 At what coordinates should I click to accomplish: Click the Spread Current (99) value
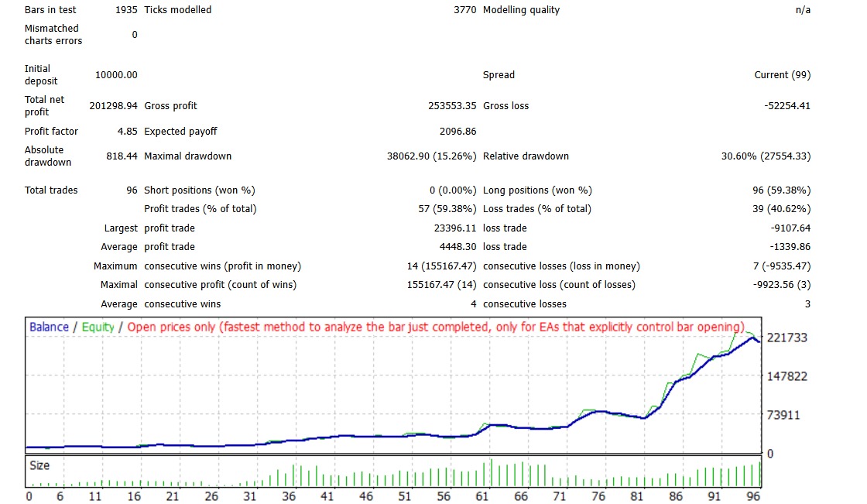(x=783, y=74)
